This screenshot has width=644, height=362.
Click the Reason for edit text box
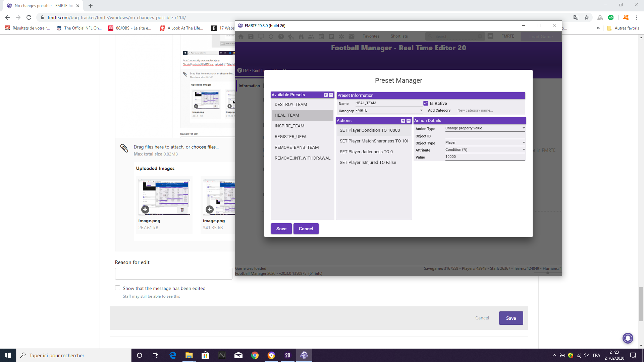173,274
